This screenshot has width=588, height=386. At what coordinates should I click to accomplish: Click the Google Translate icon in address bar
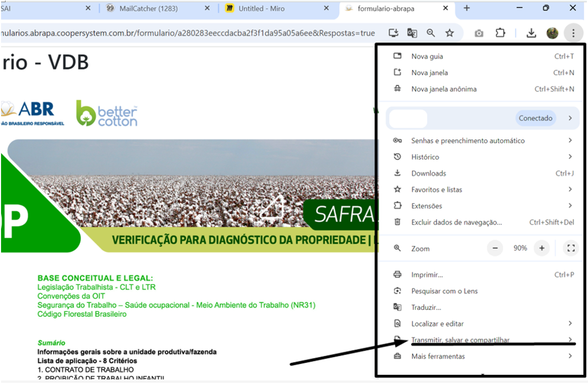click(x=412, y=33)
